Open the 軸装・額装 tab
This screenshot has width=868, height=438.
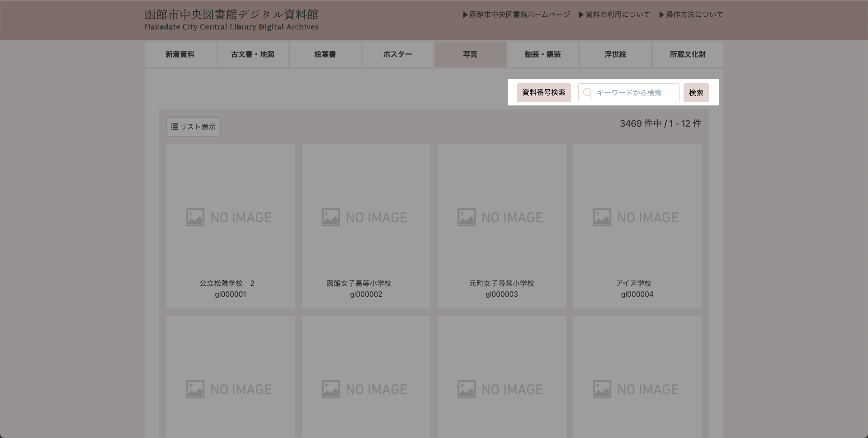(x=543, y=54)
